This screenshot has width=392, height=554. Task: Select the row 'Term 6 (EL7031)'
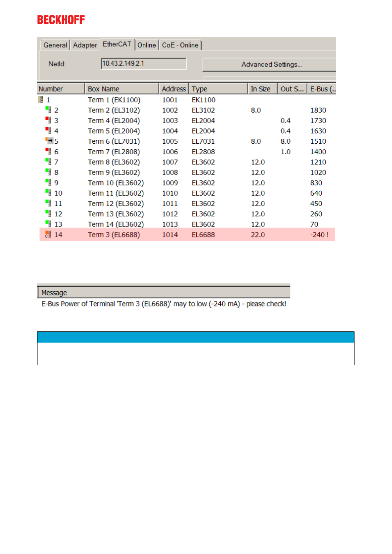click(x=186, y=141)
